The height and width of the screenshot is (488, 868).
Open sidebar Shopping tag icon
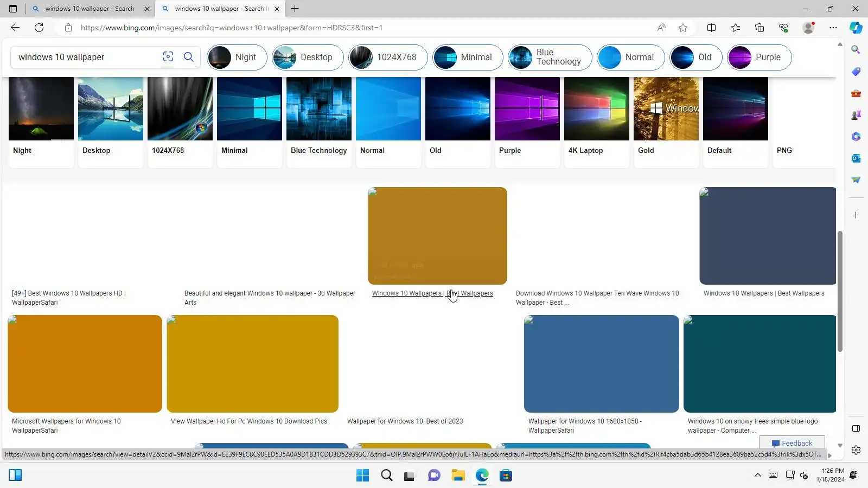(856, 72)
